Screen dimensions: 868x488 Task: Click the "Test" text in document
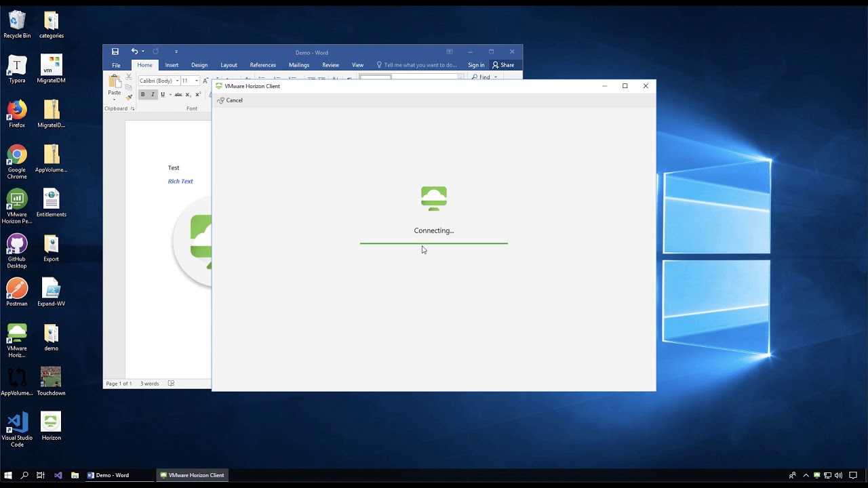click(x=174, y=168)
